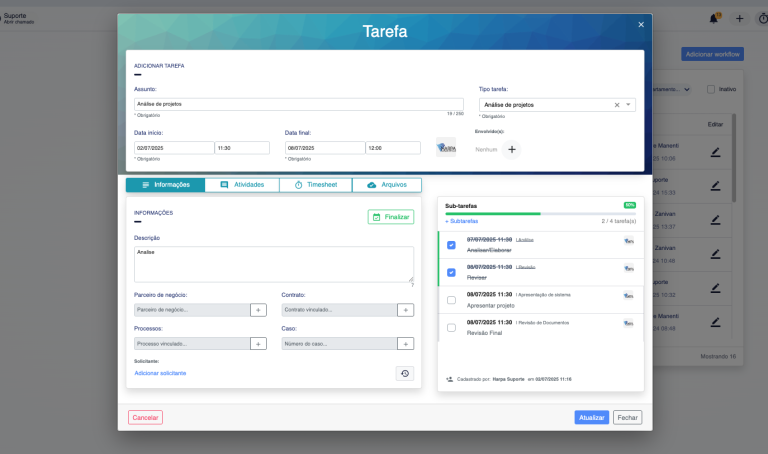
Task: Click Adicionar solicitante link
Action: [x=160, y=373]
